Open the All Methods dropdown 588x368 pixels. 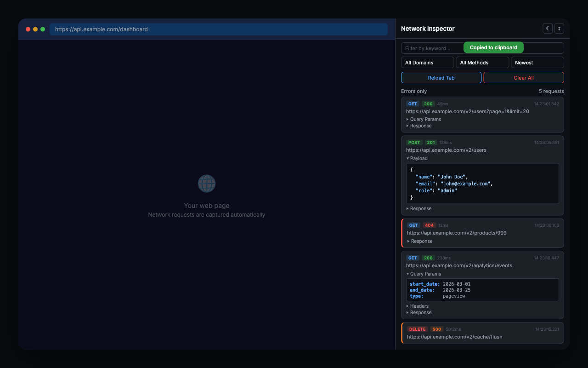click(x=482, y=63)
